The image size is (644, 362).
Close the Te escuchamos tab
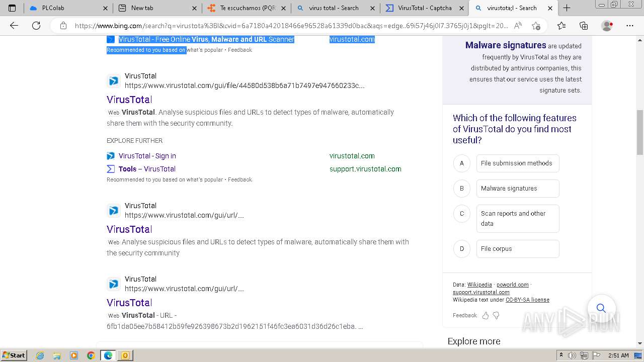284,8
